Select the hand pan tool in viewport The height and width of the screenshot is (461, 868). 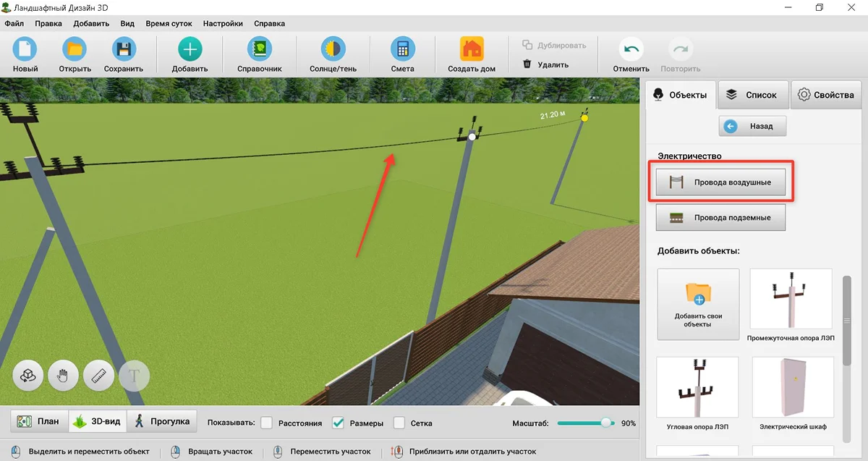point(63,376)
